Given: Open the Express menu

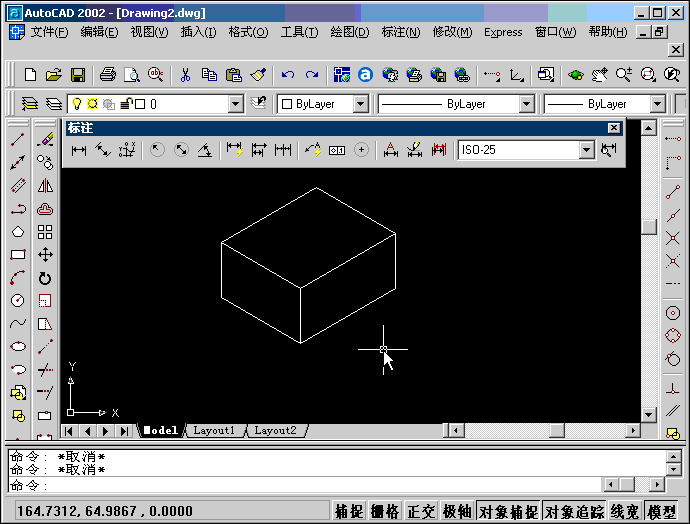Looking at the screenshot, I should point(503,32).
